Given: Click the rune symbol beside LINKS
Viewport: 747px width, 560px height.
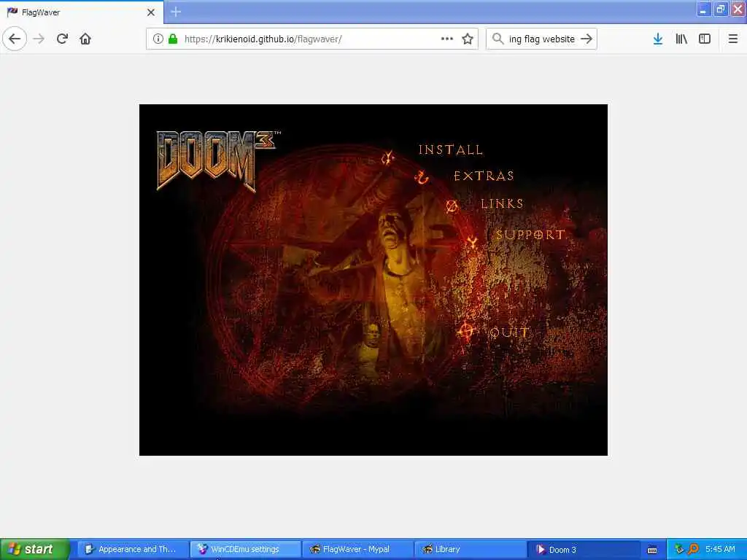Looking at the screenshot, I should 452,206.
